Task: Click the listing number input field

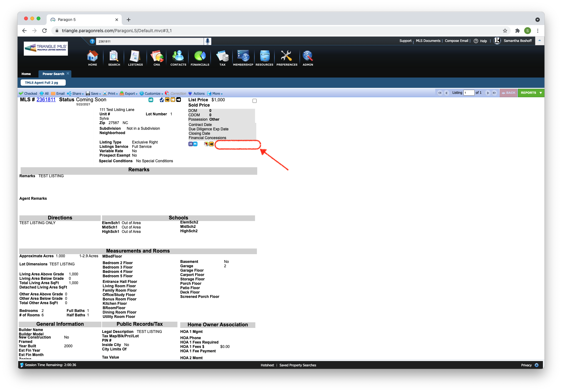Action: tap(469, 93)
